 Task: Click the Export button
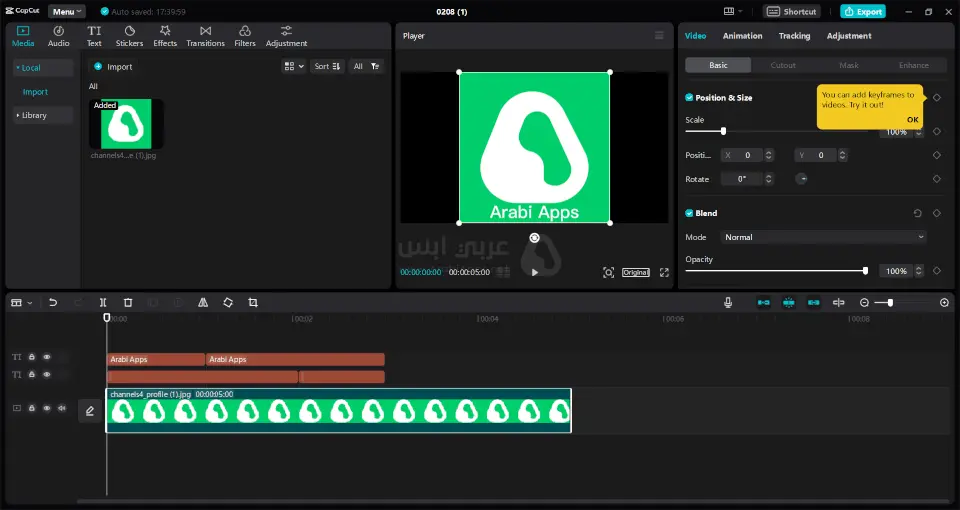[862, 12]
